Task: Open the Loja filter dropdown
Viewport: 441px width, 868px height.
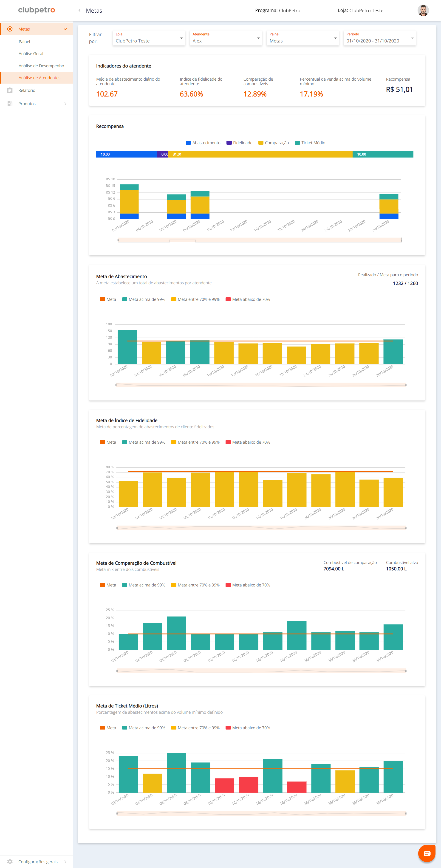Action: coord(149,38)
